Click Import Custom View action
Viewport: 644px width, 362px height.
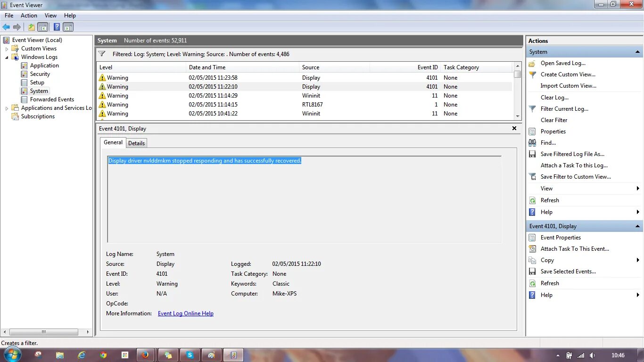coord(569,86)
